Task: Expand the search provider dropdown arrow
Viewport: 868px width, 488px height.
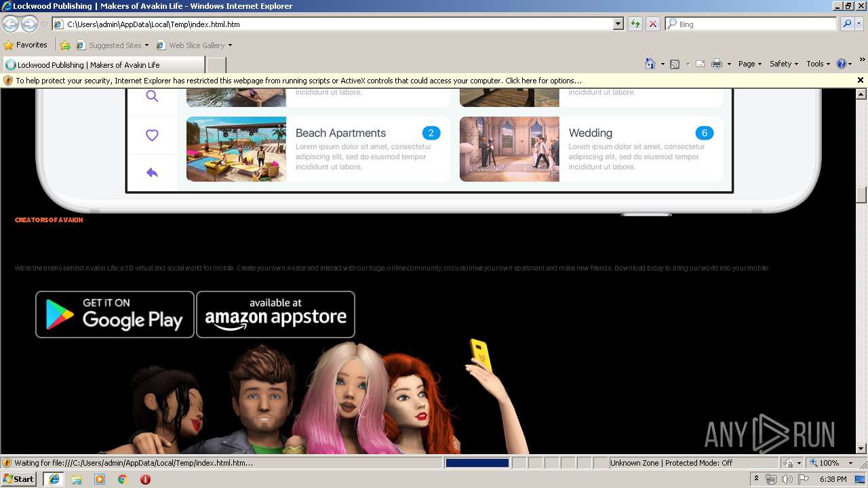Action: [859, 24]
